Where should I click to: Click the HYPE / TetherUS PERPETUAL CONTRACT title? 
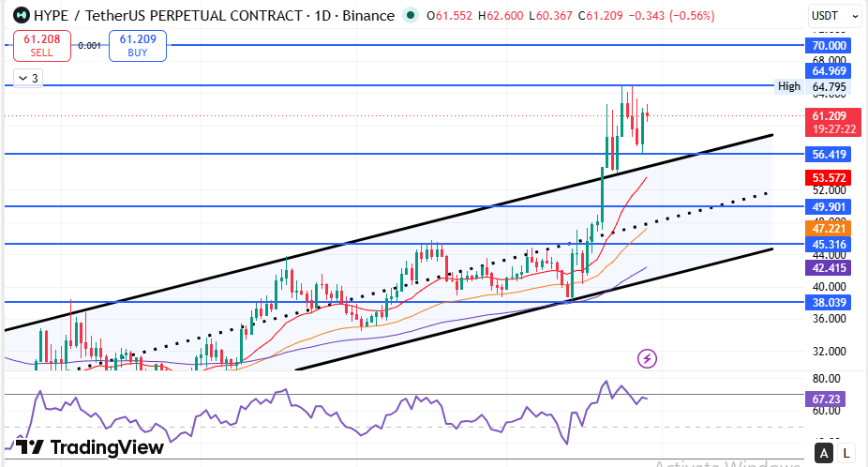214,16
